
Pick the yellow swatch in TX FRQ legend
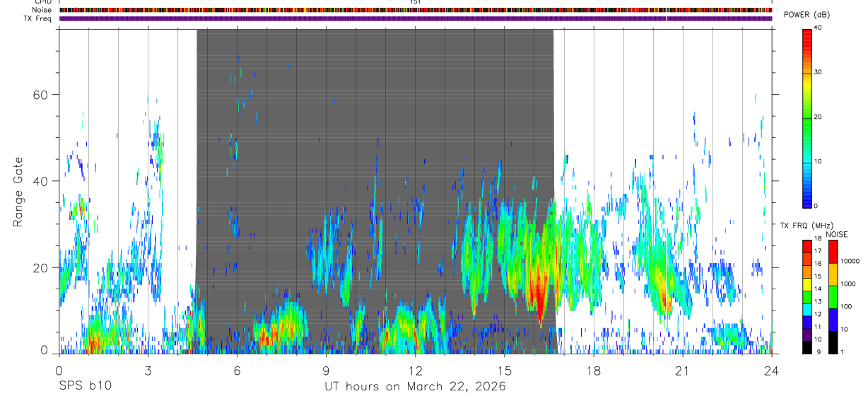(x=807, y=284)
